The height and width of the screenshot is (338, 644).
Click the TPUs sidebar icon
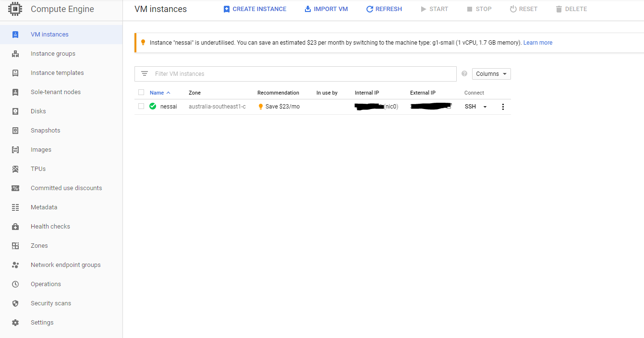point(15,169)
